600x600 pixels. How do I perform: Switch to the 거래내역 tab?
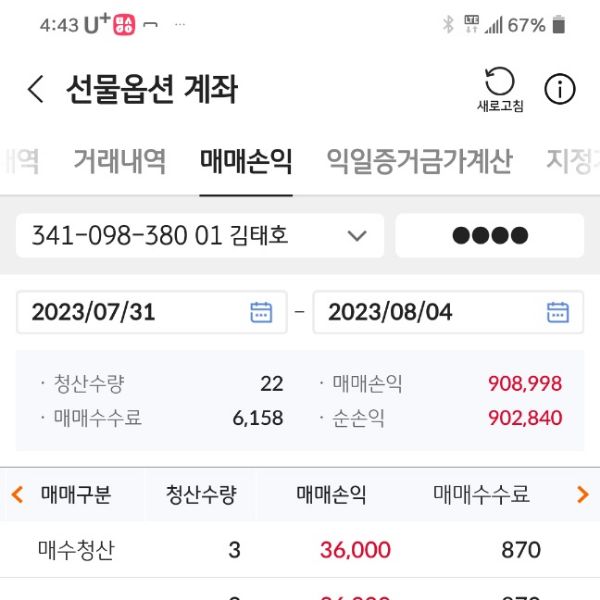point(119,161)
